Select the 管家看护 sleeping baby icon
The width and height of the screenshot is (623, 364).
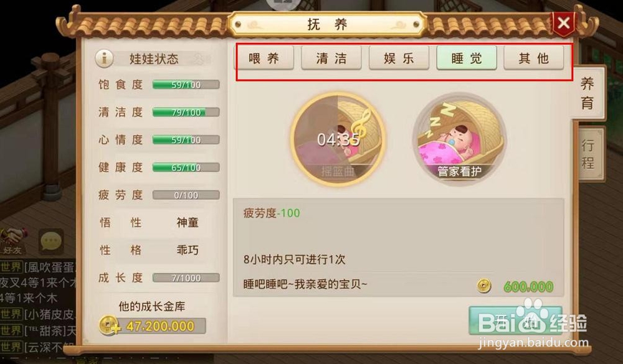pos(459,139)
